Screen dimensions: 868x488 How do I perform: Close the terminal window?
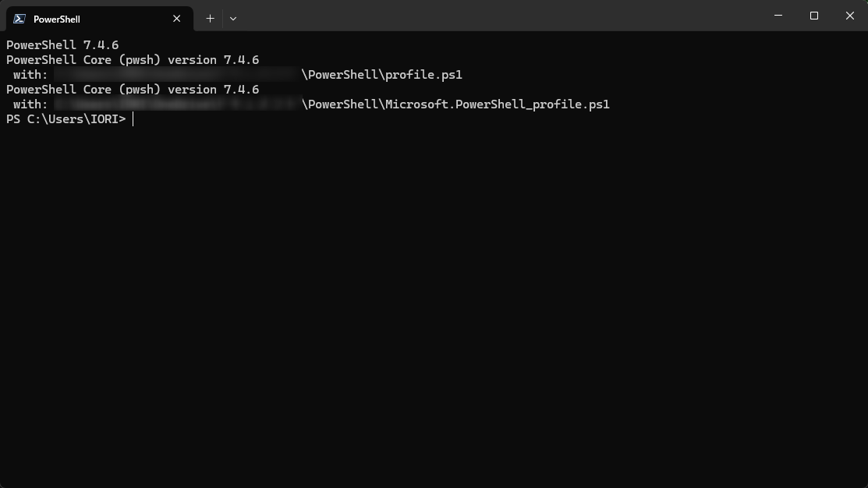[x=850, y=16]
